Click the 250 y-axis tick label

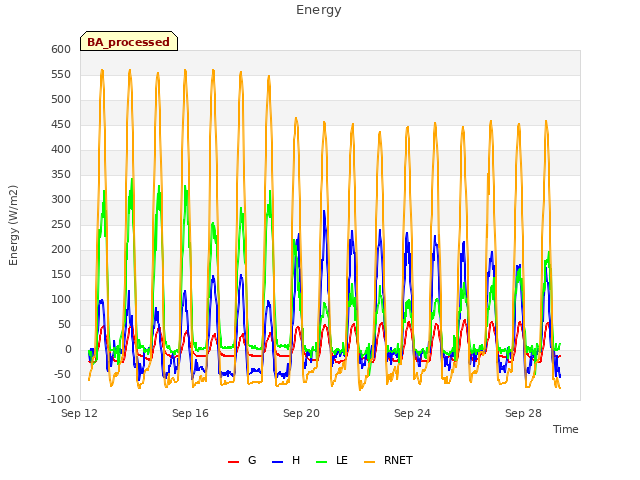[61, 224]
